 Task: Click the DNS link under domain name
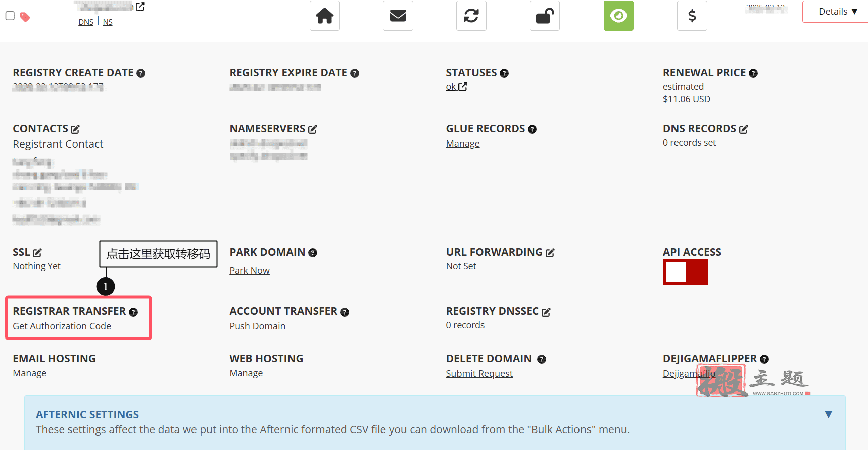[x=86, y=22]
